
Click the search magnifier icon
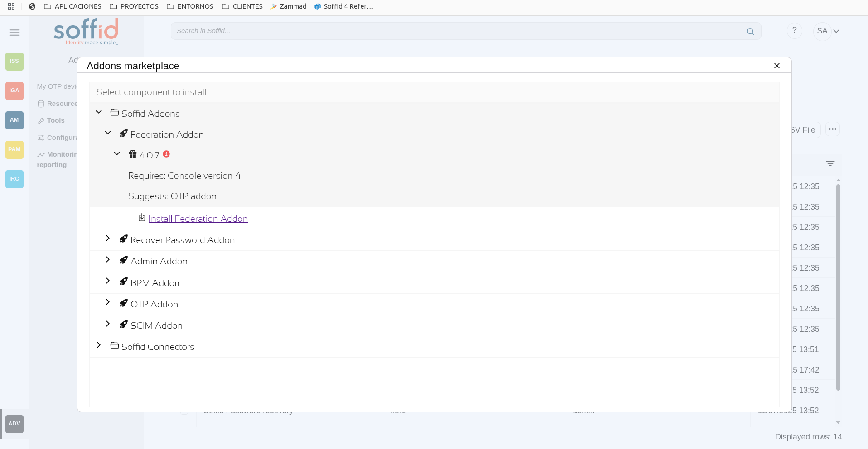(751, 31)
